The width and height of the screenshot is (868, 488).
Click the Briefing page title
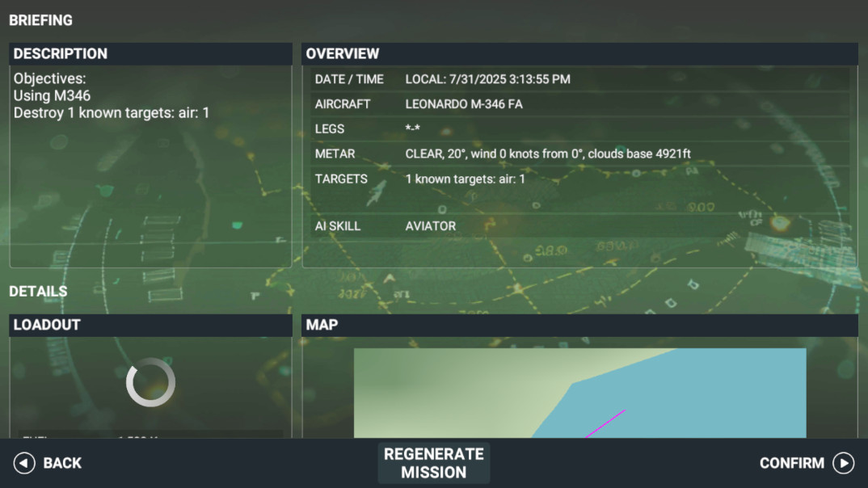click(x=40, y=20)
